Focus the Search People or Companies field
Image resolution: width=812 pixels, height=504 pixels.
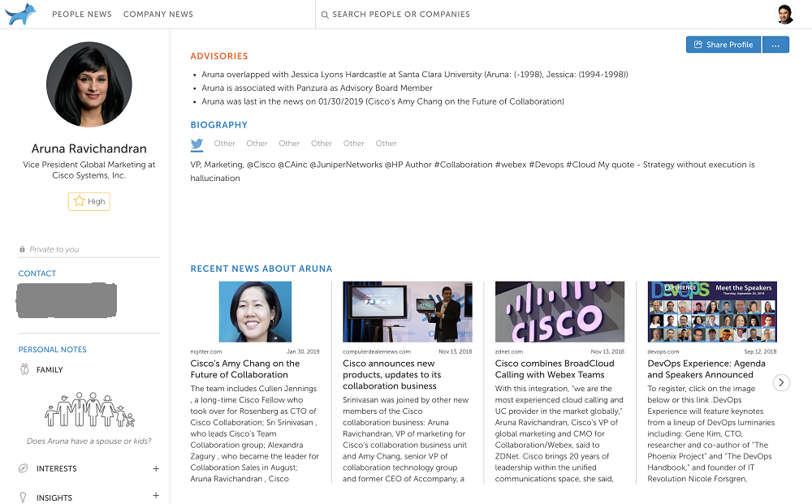point(401,14)
